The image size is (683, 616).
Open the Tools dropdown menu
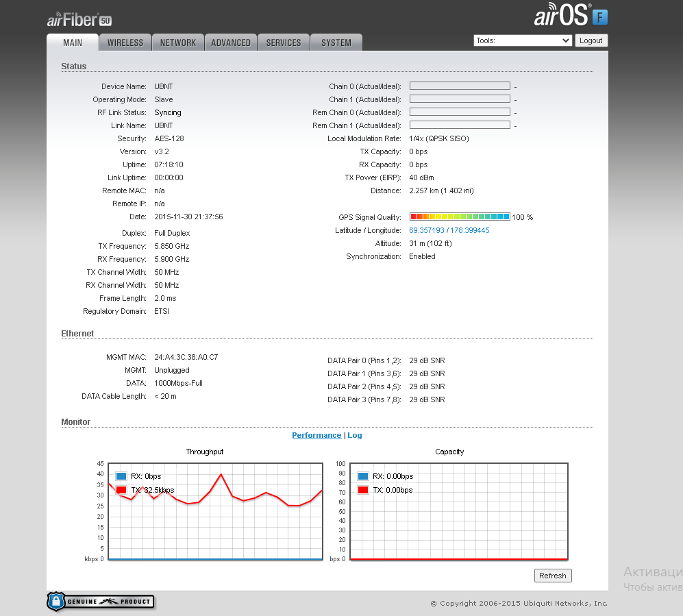pyautogui.click(x=522, y=40)
